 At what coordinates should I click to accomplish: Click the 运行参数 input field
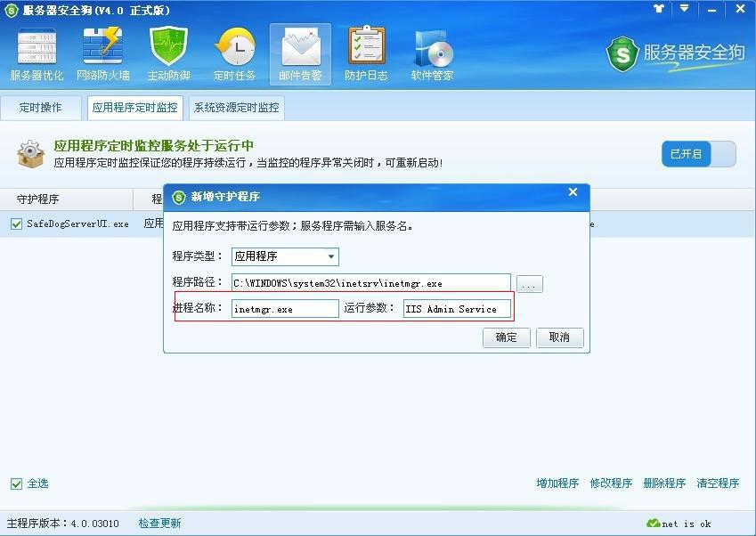(x=457, y=309)
